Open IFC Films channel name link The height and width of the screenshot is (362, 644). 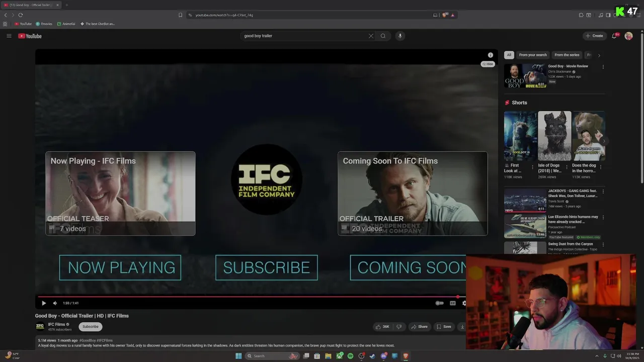click(57, 324)
